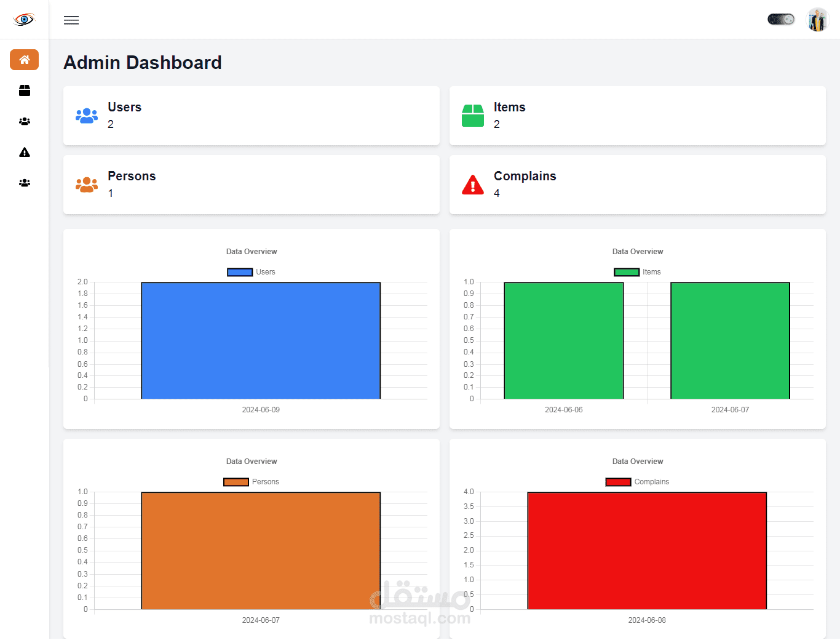Click the 2024-06-08 date label
This screenshot has height=640, width=840.
click(x=647, y=620)
